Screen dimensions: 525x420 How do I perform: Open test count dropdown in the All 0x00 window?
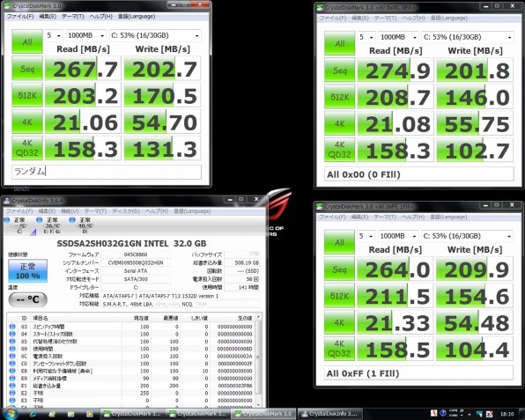click(366, 37)
